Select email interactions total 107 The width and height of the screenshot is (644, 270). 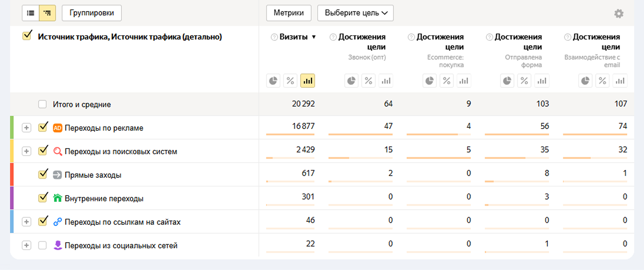(621, 104)
